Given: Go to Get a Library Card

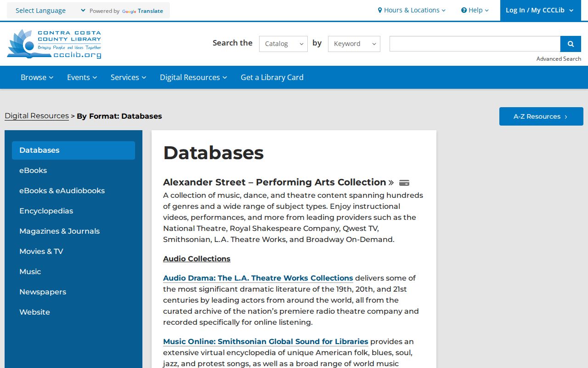Looking at the screenshot, I should [x=272, y=77].
